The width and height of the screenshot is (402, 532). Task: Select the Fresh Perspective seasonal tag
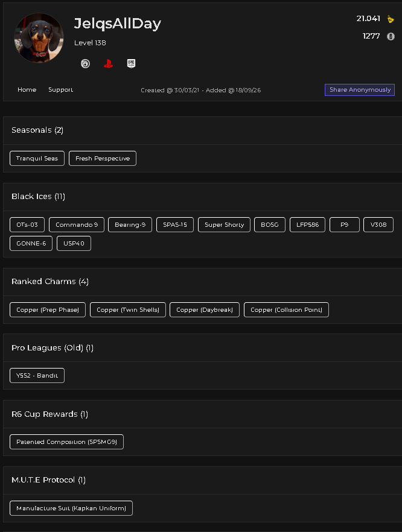point(103,159)
